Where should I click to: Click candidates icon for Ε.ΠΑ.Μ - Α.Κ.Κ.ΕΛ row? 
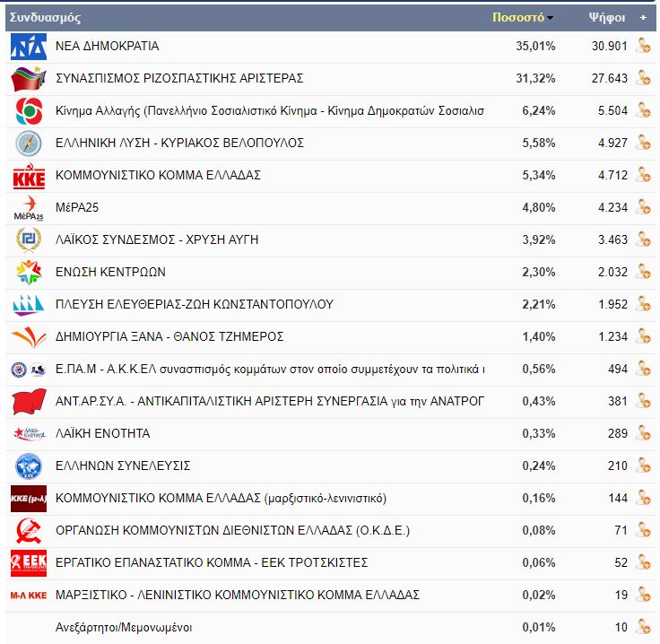(x=643, y=369)
